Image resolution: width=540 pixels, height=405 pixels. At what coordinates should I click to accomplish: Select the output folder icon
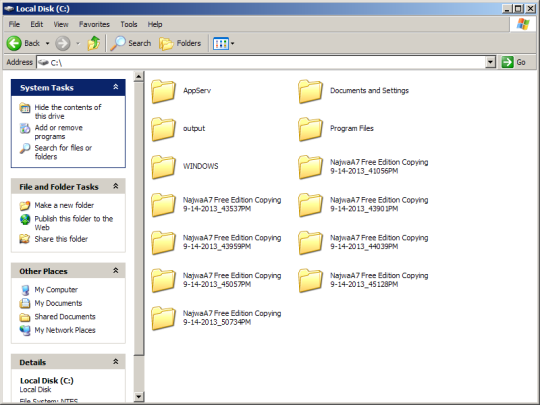tap(163, 129)
